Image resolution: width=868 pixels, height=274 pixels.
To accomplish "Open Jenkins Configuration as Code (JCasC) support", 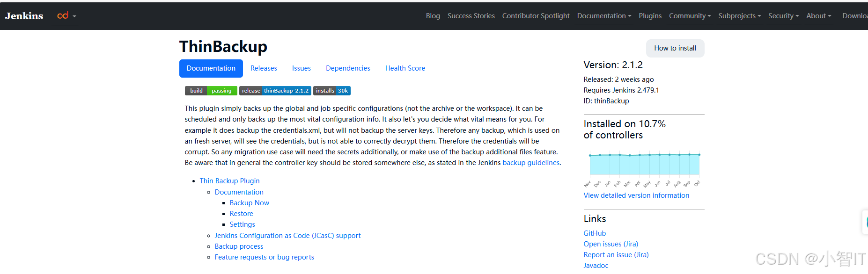I will click(287, 236).
